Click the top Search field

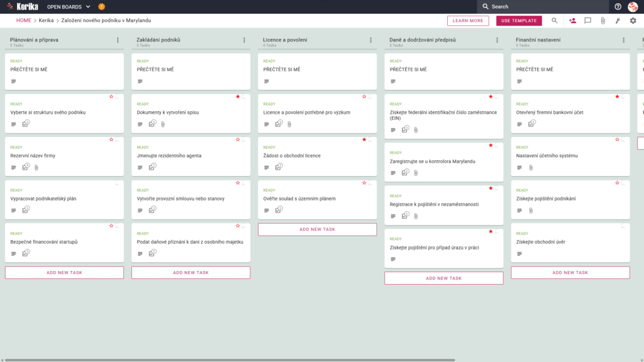tap(543, 6)
